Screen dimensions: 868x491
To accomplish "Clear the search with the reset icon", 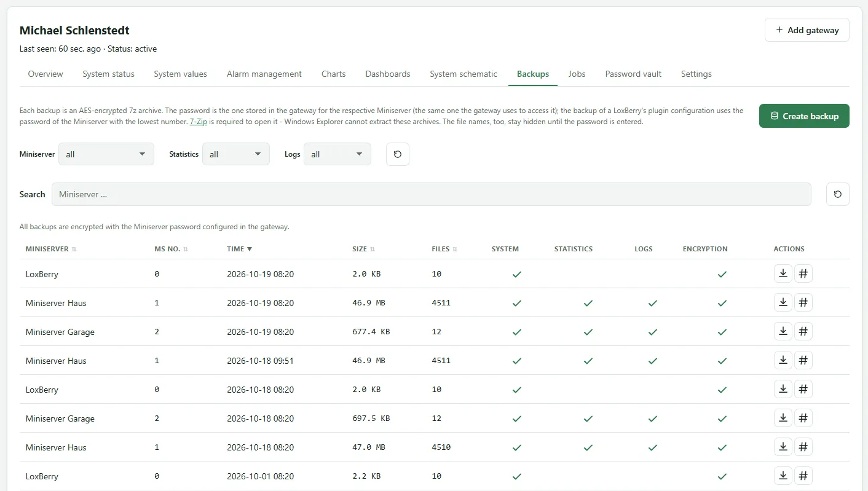I will 838,194.
